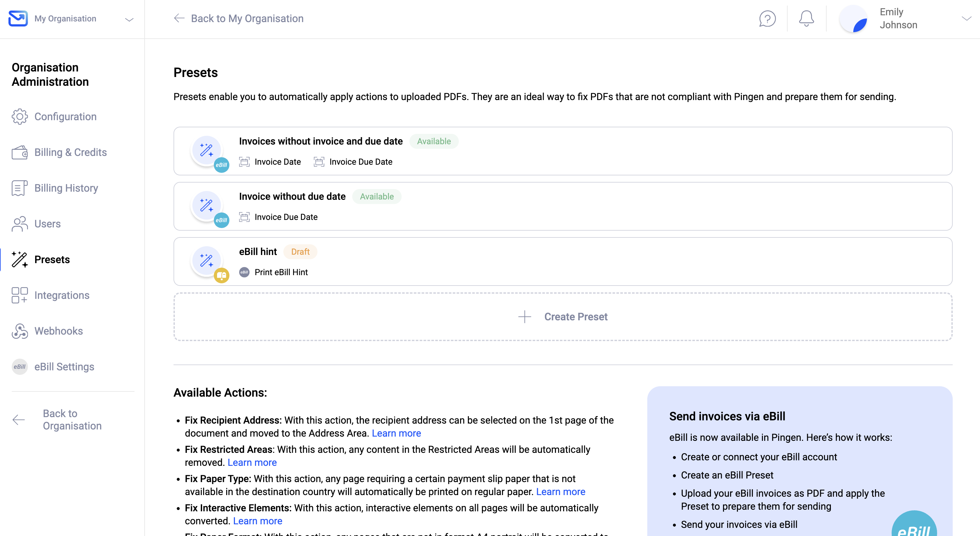This screenshot has width=980, height=536.
Task: Open the Invoice without due date preset
Action: 563,206
